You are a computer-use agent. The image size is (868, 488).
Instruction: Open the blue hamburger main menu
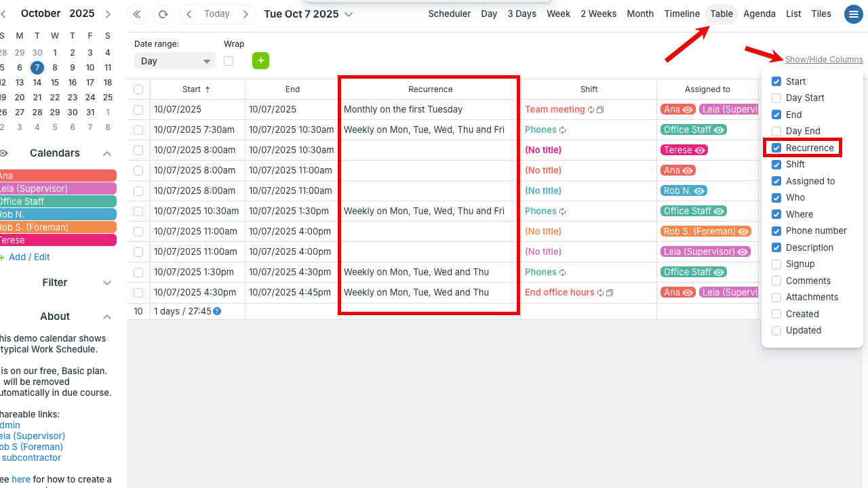853,14
